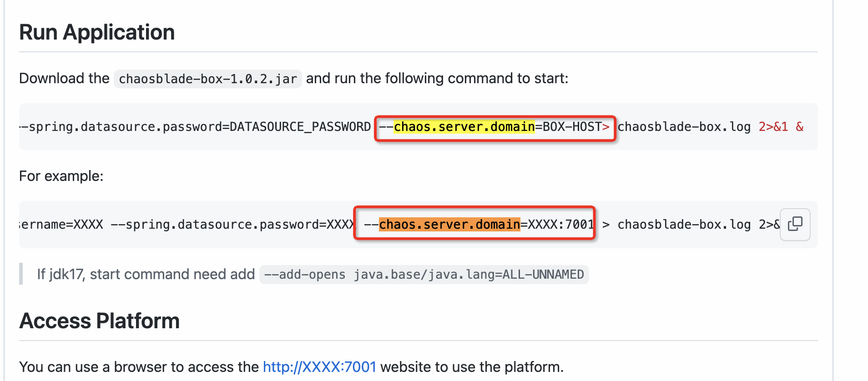The width and height of the screenshot is (868, 381).
Task: Click chaosblade-box.log in the example command
Action: click(684, 224)
